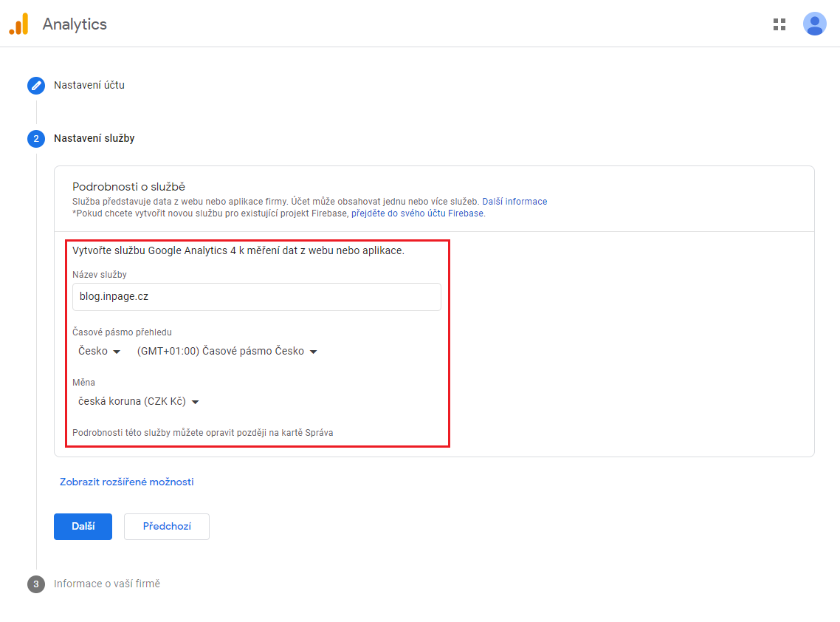Open the Česko country dropdown
Image resolution: width=840 pixels, height=622 pixels.
[x=99, y=351]
